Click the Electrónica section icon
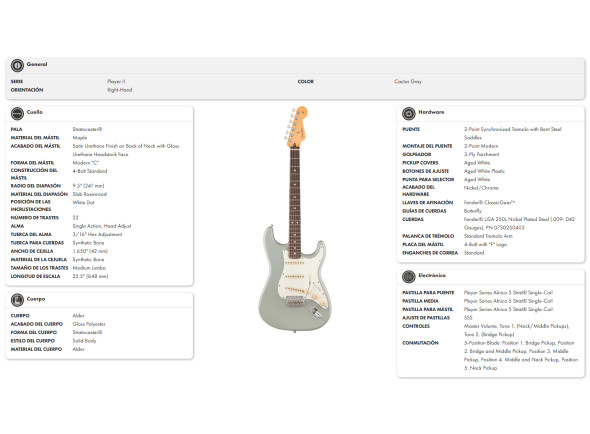Viewport: 590px width, 434px height. [409, 276]
